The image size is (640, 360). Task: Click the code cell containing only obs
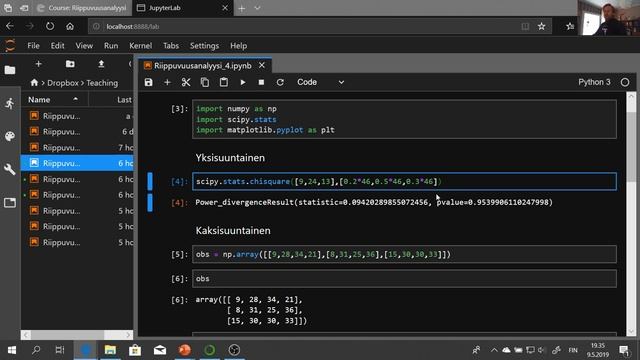[x=404, y=278]
